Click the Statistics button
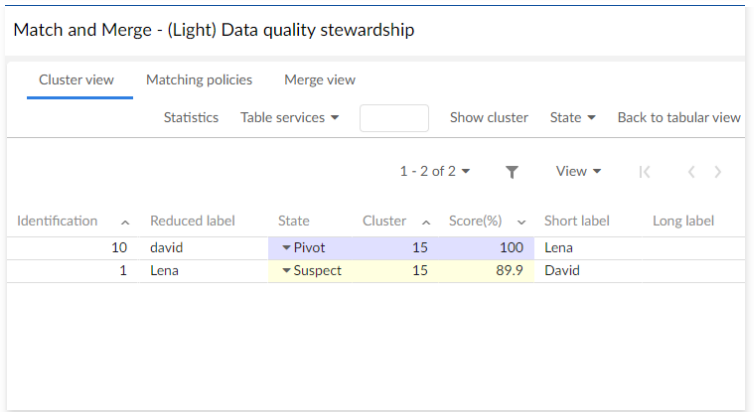Viewport: 754px width, 419px height. [191, 118]
